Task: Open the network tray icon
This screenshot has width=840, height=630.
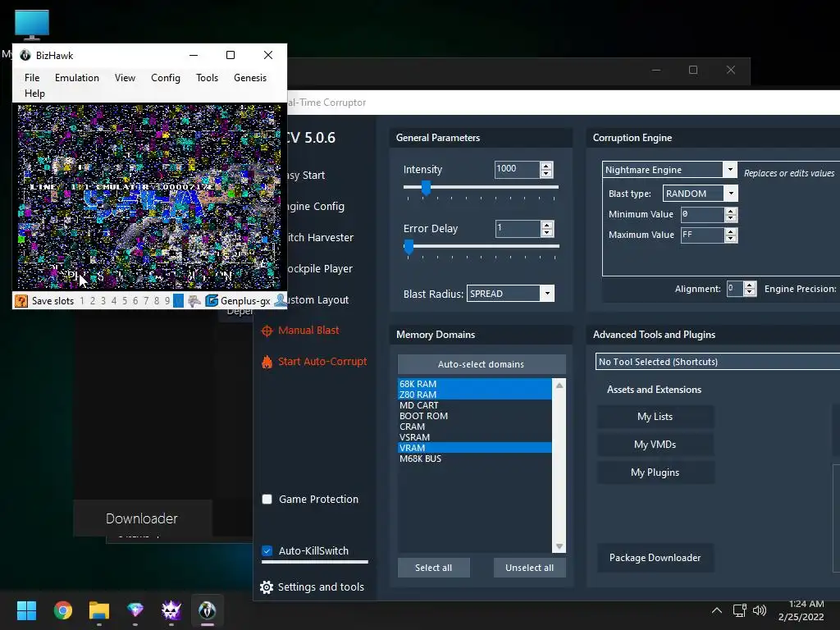Action: click(740, 610)
